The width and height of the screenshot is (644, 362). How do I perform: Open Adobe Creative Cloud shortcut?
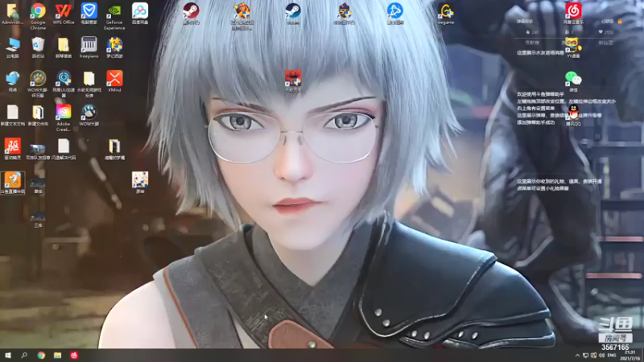click(x=64, y=117)
